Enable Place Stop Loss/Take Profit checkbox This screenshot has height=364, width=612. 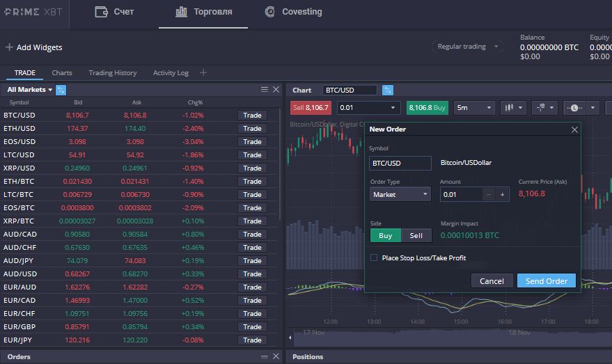pos(374,258)
